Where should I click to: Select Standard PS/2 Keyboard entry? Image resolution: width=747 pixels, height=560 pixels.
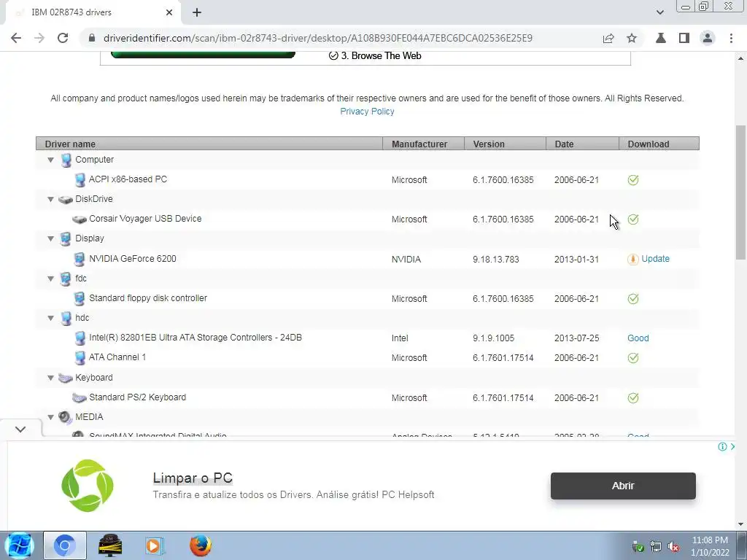tap(137, 397)
